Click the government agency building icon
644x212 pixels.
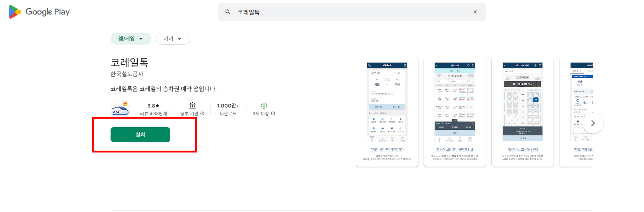pos(192,106)
